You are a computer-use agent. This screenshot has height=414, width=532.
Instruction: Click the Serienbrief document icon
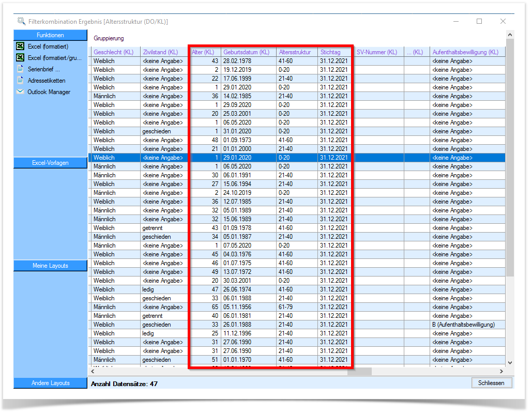[x=20, y=69]
